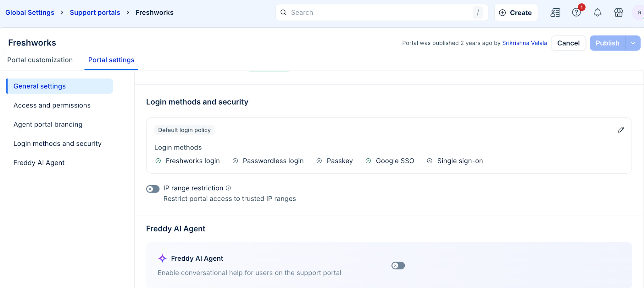Image resolution: width=644 pixels, height=288 pixels.
Task: Click the Single sign-on disabled icon
Action: (x=430, y=161)
